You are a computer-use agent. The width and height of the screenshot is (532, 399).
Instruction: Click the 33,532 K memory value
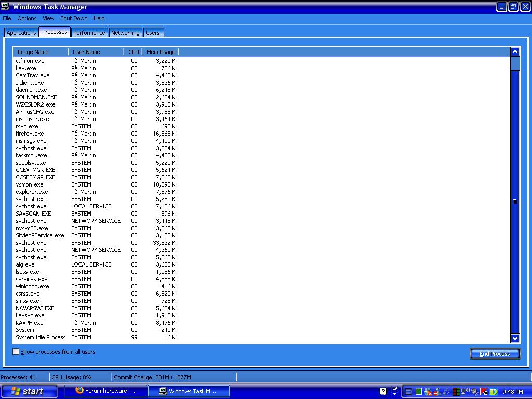point(164,243)
